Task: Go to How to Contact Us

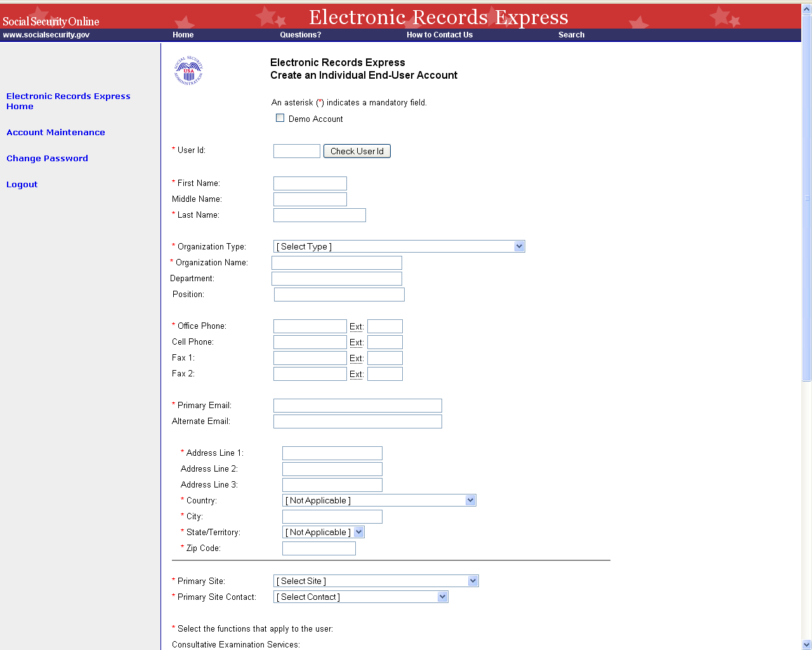Action: coord(440,35)
